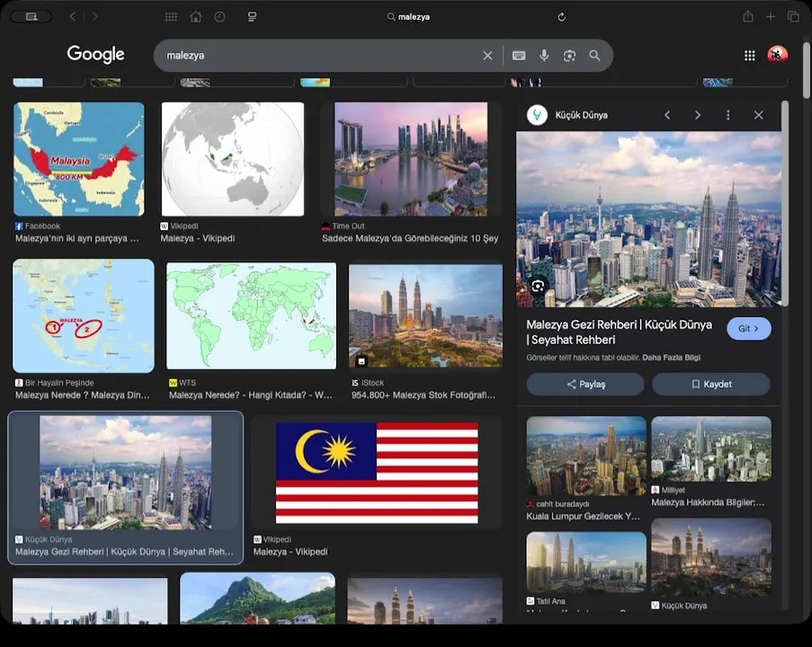The height and width of the screenshot is (647, 812).
Task: Show next image in preview panel
Action: point(698,115)
